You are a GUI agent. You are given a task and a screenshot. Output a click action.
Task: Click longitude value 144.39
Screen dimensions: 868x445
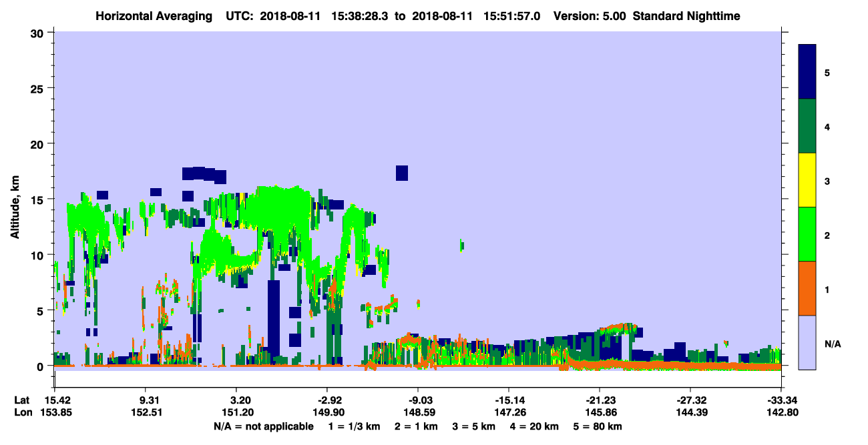tap(690, 413)
